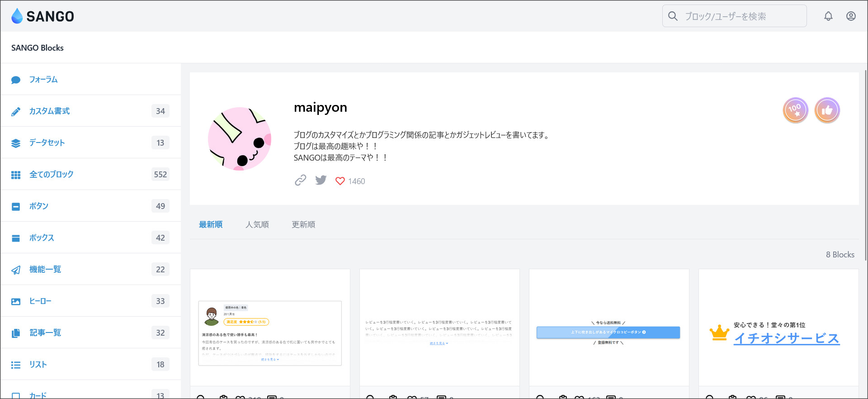Open maipyon's Twitter profile icon
This screenshot has height=399, width=868.
(x=321, y=180)
